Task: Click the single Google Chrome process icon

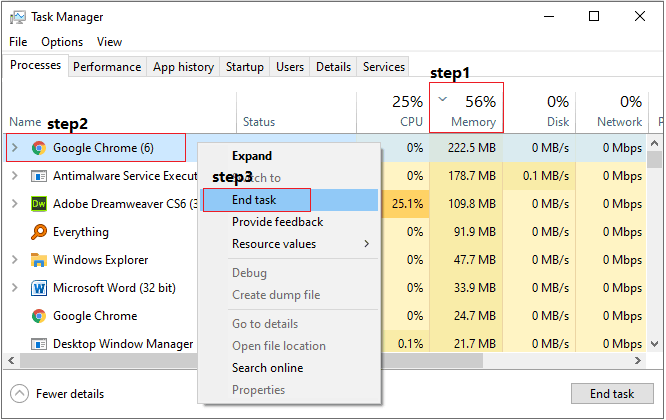Action: (39, 316)
